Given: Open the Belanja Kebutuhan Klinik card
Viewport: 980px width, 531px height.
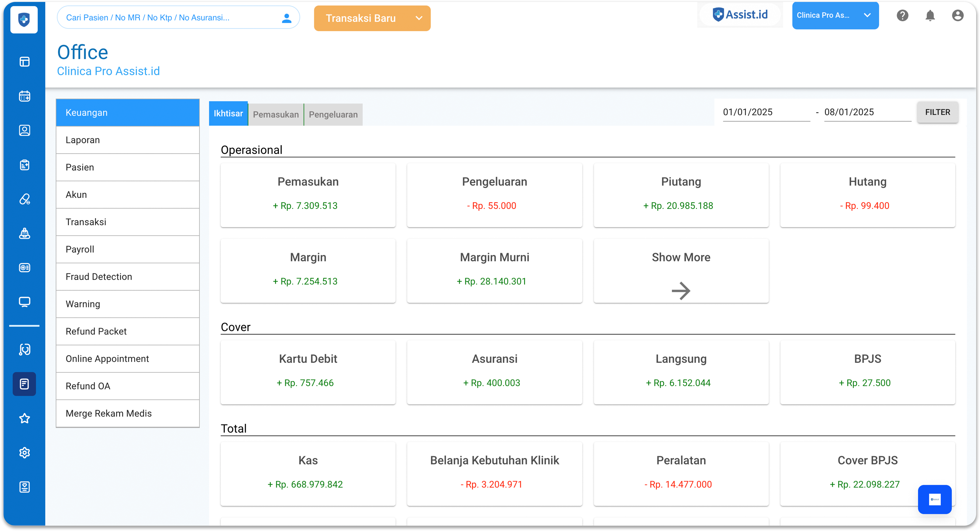Looking at the screenshot, I should (494, 474).
